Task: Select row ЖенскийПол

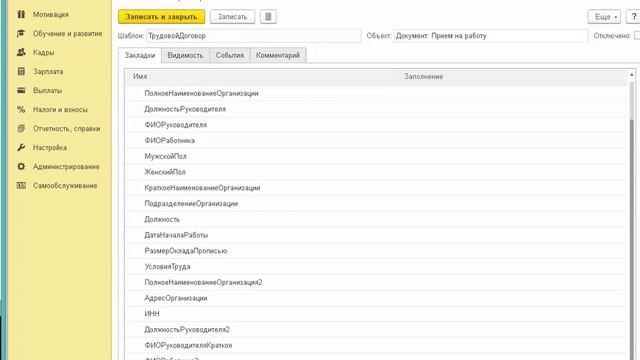Action: point(376,172)
